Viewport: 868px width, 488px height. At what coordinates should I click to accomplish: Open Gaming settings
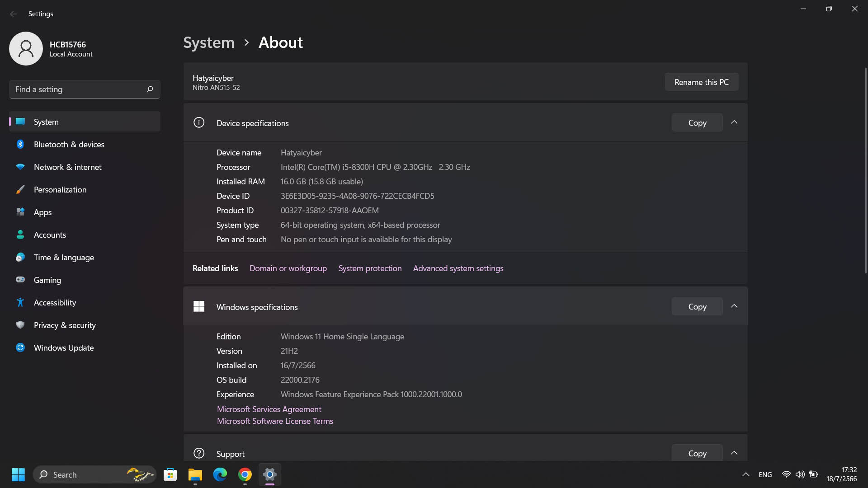85,280
